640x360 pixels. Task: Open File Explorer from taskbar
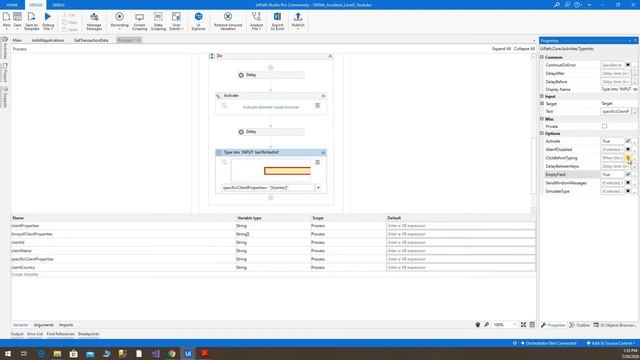[57, 353]
